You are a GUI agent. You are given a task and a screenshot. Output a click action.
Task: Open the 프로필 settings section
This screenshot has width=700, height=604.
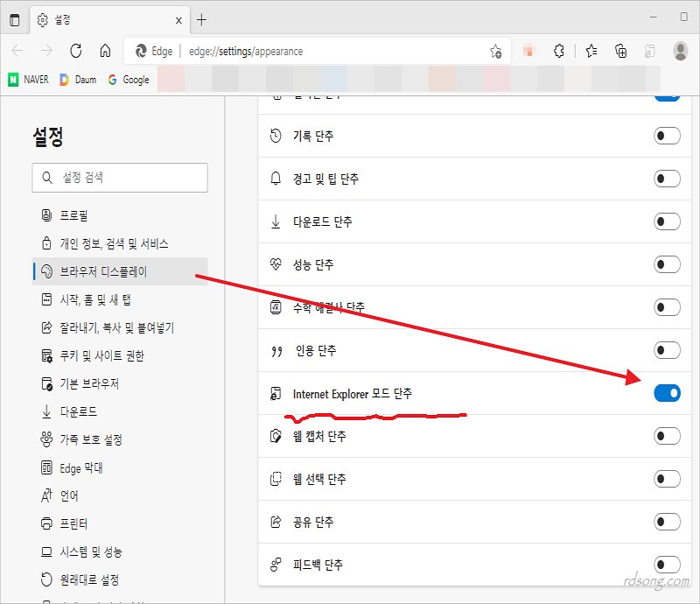(73, 215)
